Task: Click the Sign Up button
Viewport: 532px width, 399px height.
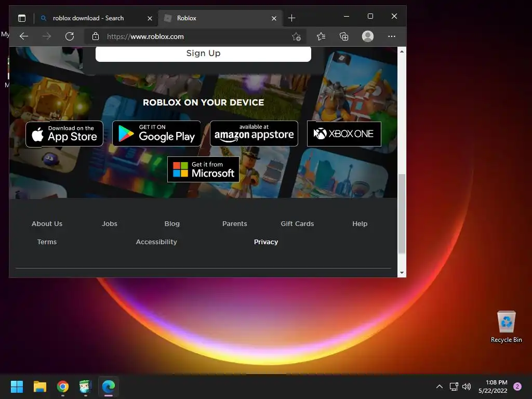Action: point(203,54)
